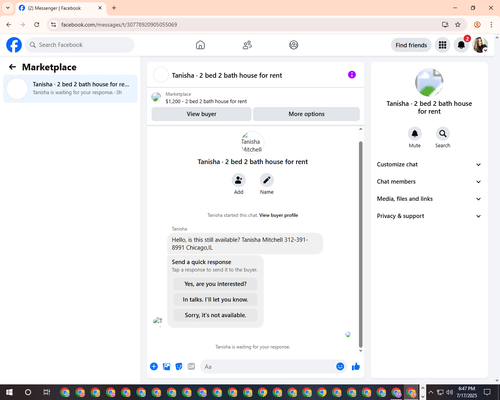Viewport: 500px width, 400px height.
Task: Click the More options button
Action: pyautogui.click(x=306, y=114)
